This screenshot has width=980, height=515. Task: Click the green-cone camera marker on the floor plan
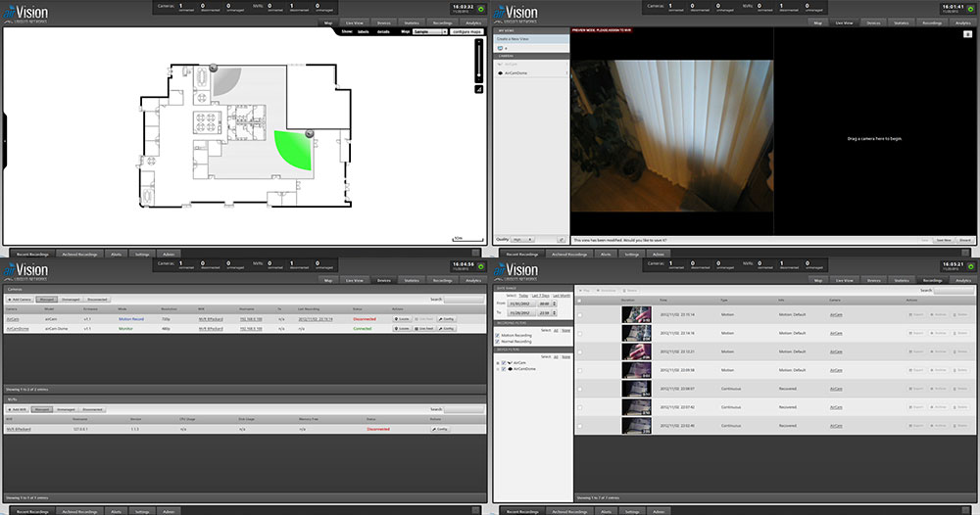(x=310, y=133)
